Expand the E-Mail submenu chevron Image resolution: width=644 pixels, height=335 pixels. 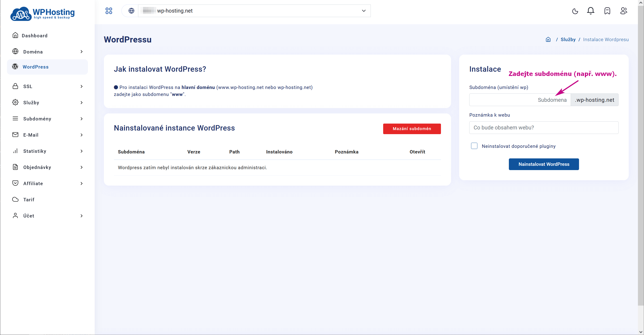pyautogui.click(x=81, y=135)
